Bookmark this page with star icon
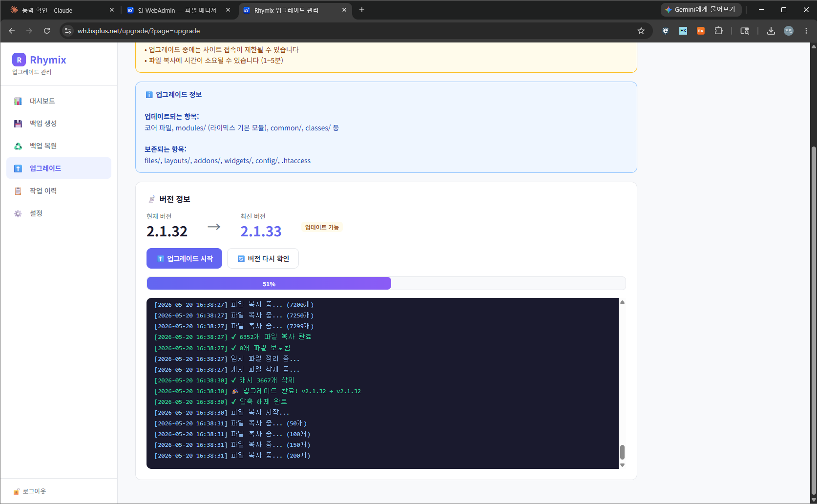 641,31
